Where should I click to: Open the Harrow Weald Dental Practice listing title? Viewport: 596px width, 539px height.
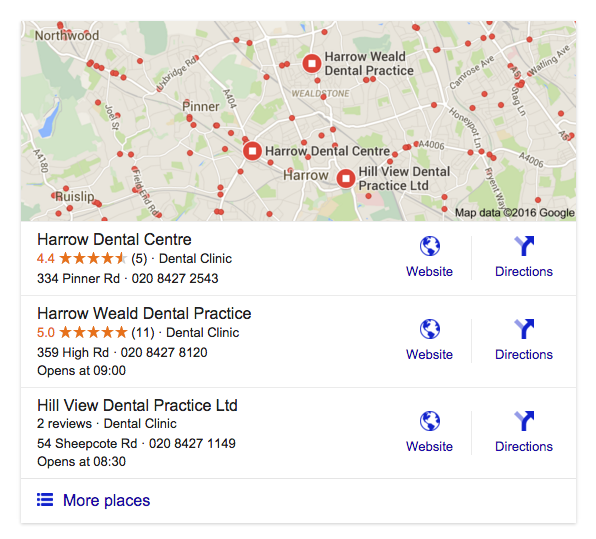click(x=144, y=313)
